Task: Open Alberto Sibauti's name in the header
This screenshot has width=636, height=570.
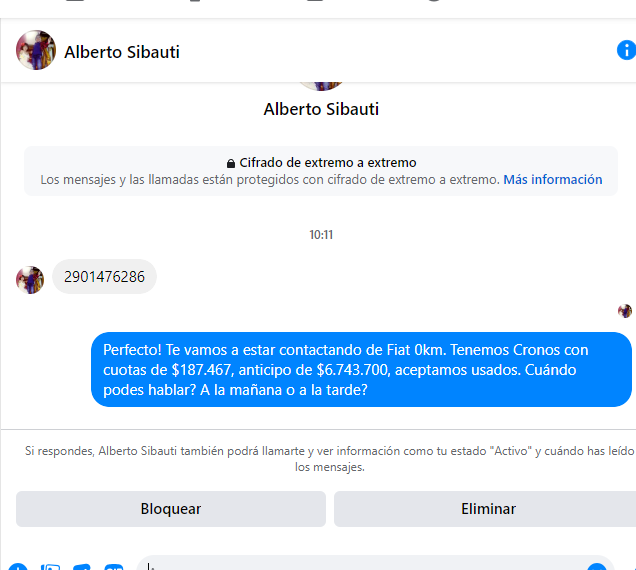Action: point(122,52)
